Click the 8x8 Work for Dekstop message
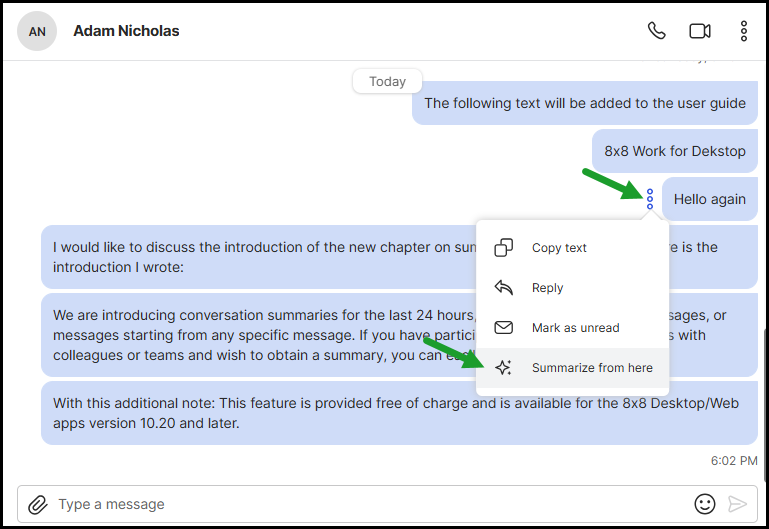 [x=675, y=151]
